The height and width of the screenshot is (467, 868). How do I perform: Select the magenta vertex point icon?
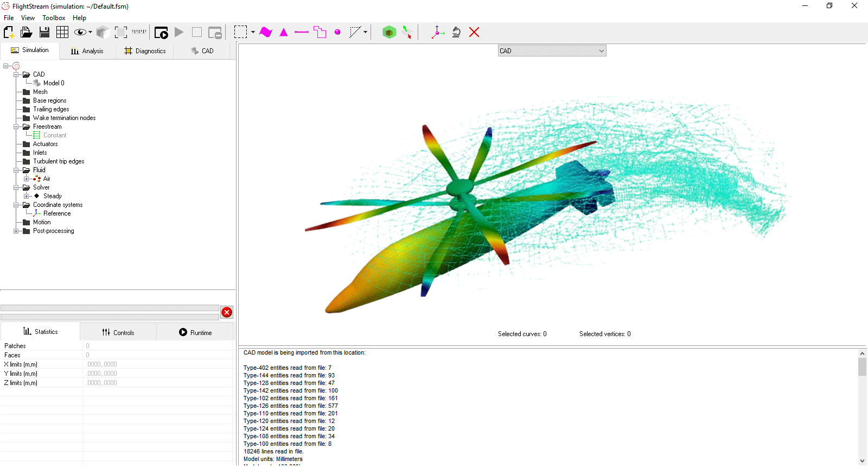(337, 32)
